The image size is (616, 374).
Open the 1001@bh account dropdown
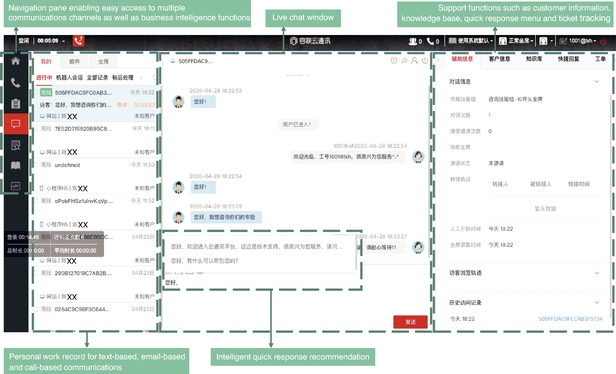[x=582, y=41]
